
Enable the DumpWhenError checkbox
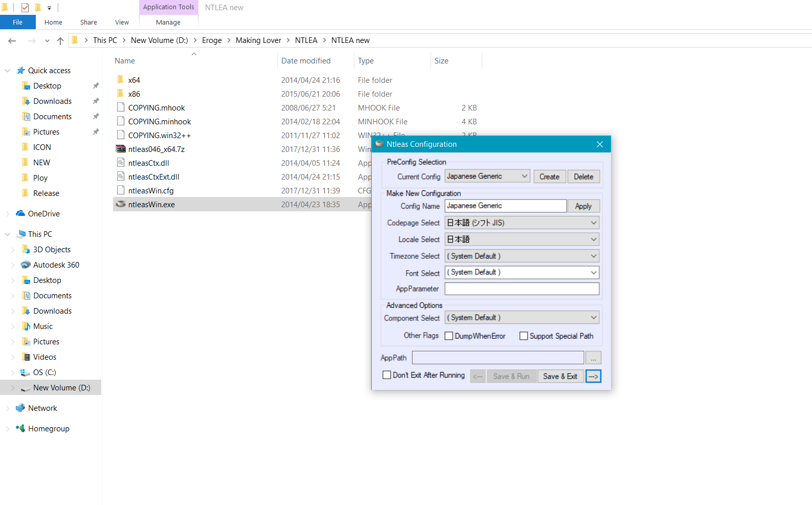click(x=449, y=336)
